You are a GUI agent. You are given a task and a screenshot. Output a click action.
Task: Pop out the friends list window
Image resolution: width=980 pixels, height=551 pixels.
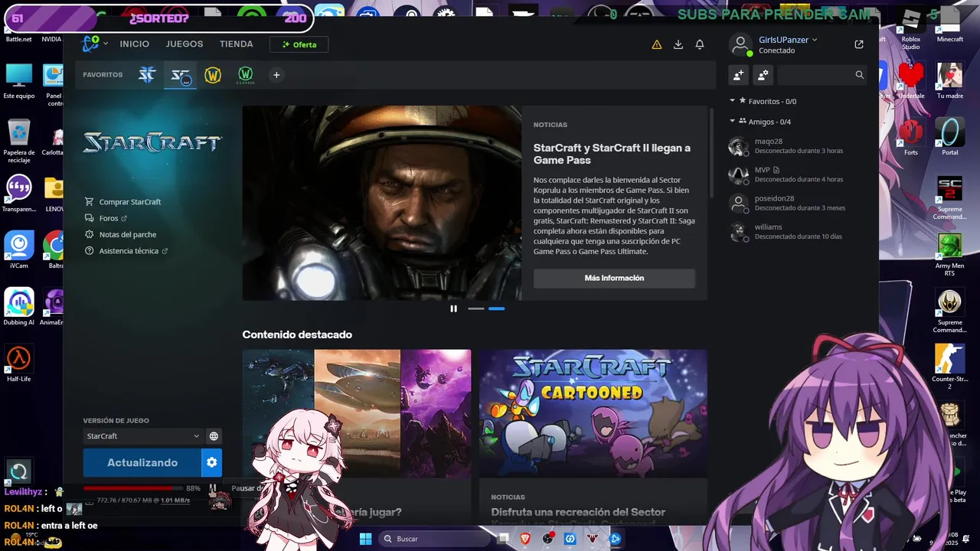pos(859,44)
